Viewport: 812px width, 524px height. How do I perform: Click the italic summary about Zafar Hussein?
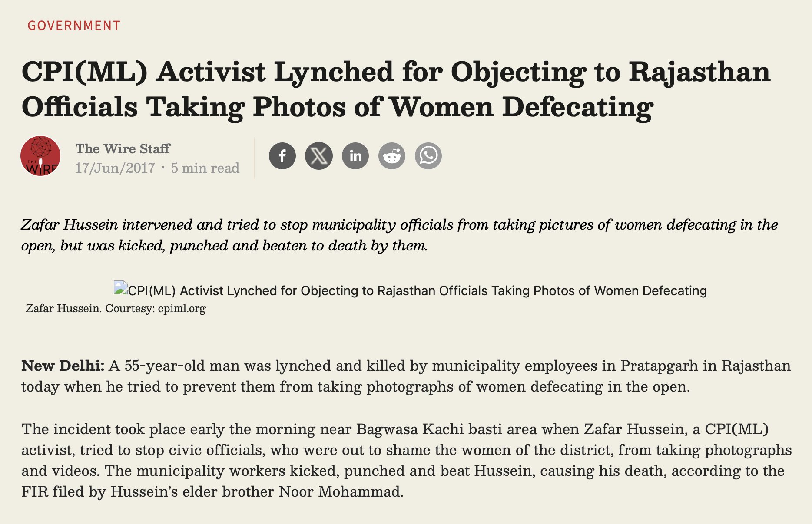(400, 235)
